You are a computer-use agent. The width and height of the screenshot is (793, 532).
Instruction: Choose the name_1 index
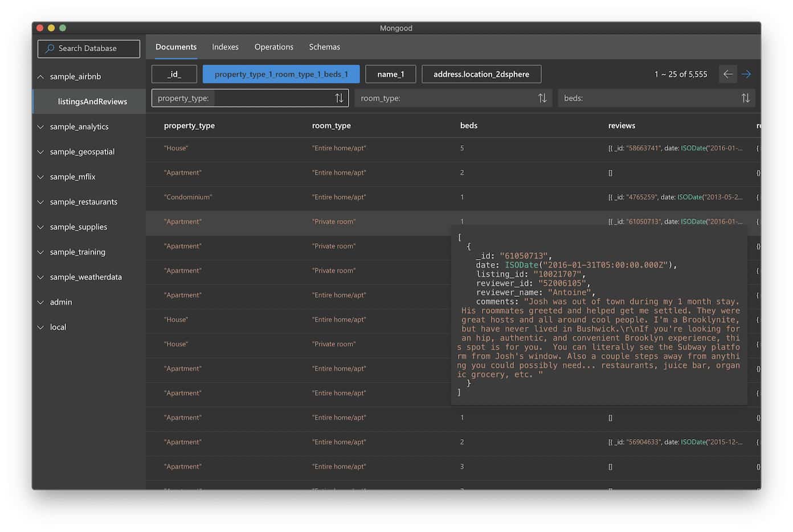pos(390,74)
